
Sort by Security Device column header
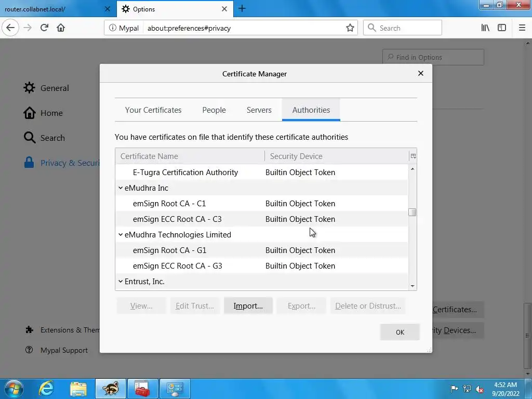(x=337, y=156)
